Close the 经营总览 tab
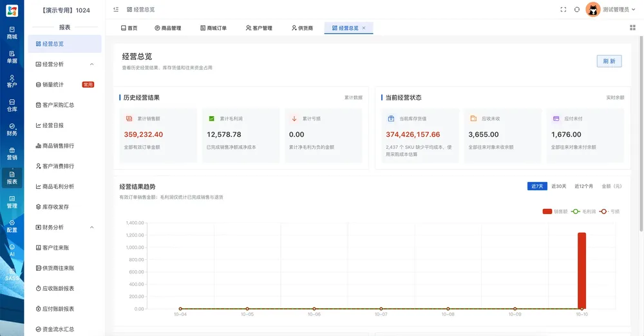 coord(364,28)
